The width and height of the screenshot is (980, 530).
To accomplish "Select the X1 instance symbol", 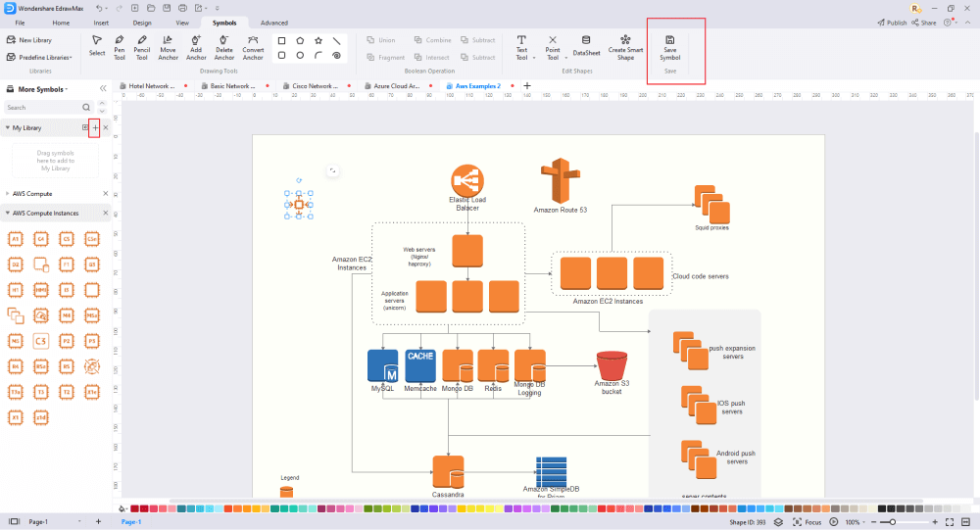I will 16,417.
